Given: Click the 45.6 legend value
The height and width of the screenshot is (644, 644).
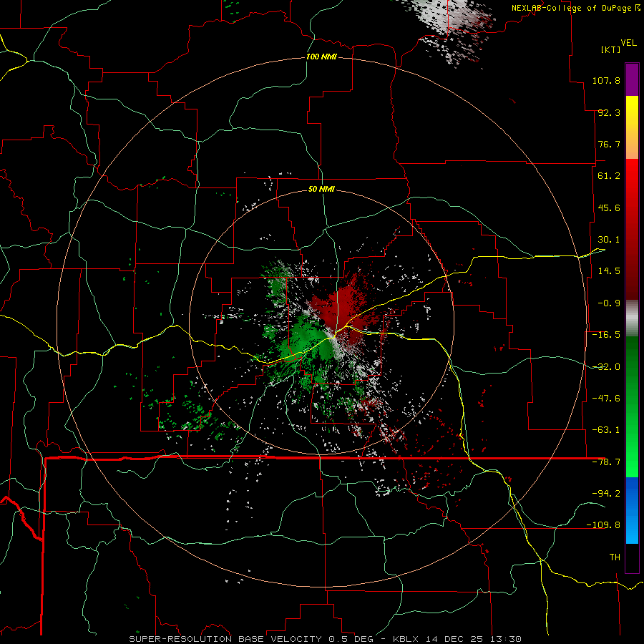Looking at the screenshot, I should [609, 208].
